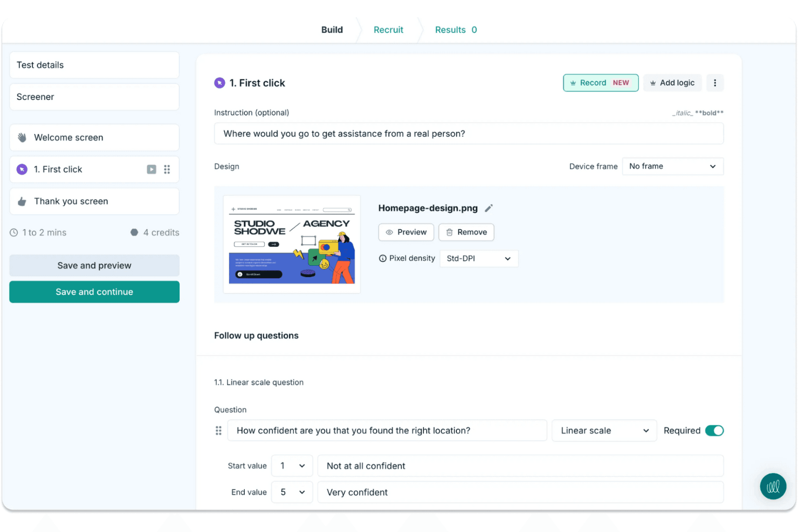Click the Add logic button
Viewport: 798px width, 532px height.
pos(672,83)
